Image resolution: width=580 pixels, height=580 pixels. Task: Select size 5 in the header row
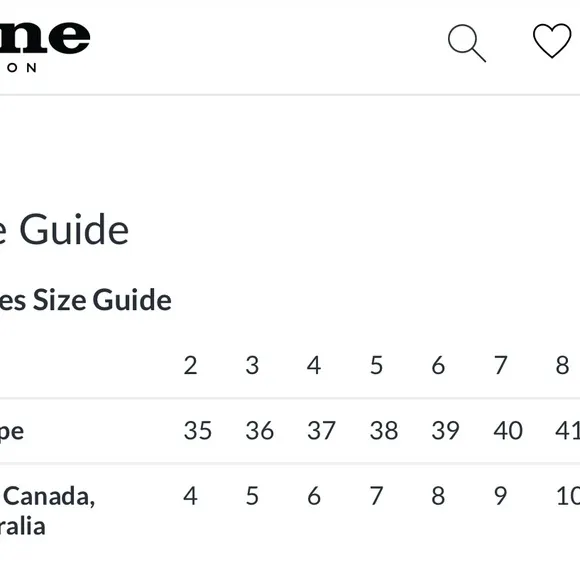(x=376, y=365)
